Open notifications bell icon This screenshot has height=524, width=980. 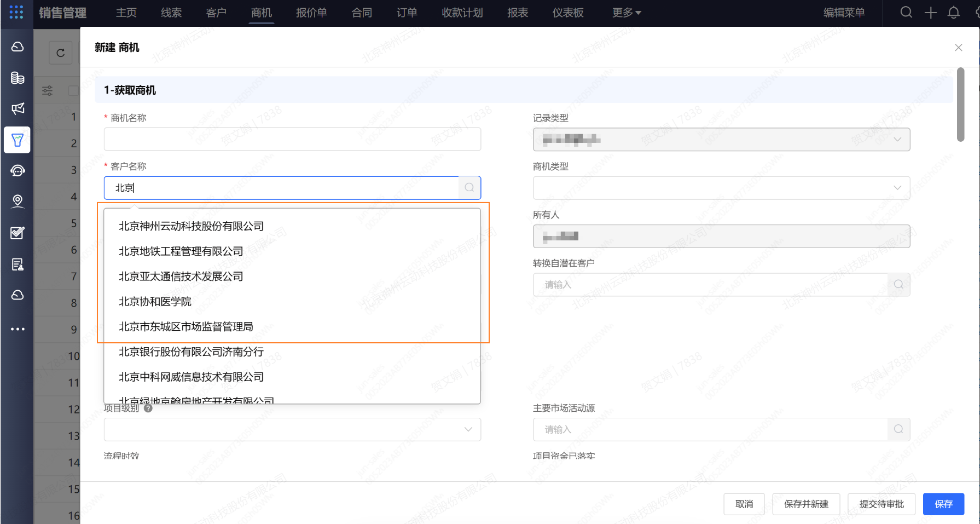(953, 13)
